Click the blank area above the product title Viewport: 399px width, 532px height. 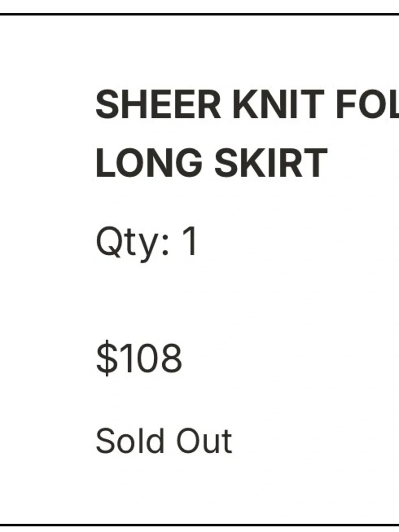[199, 52]
